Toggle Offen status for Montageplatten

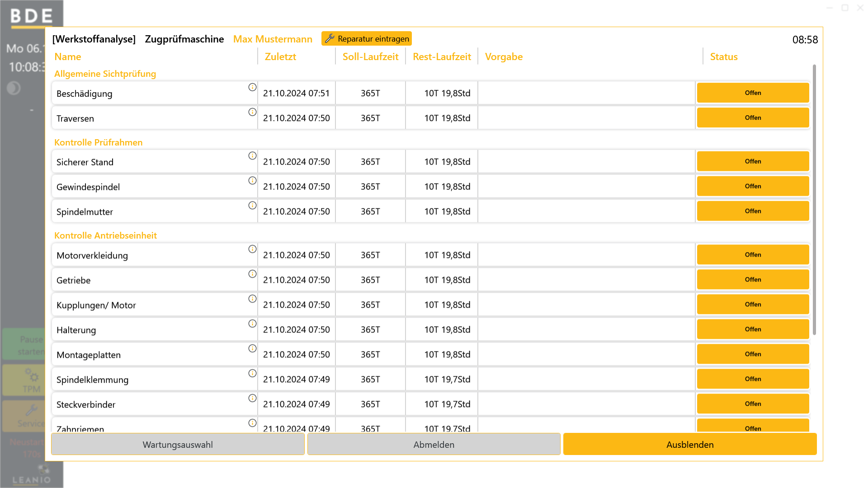[753, 355]
